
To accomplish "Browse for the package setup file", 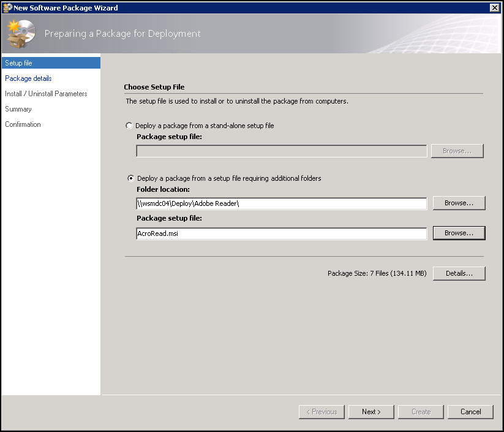I will point(459,233).
